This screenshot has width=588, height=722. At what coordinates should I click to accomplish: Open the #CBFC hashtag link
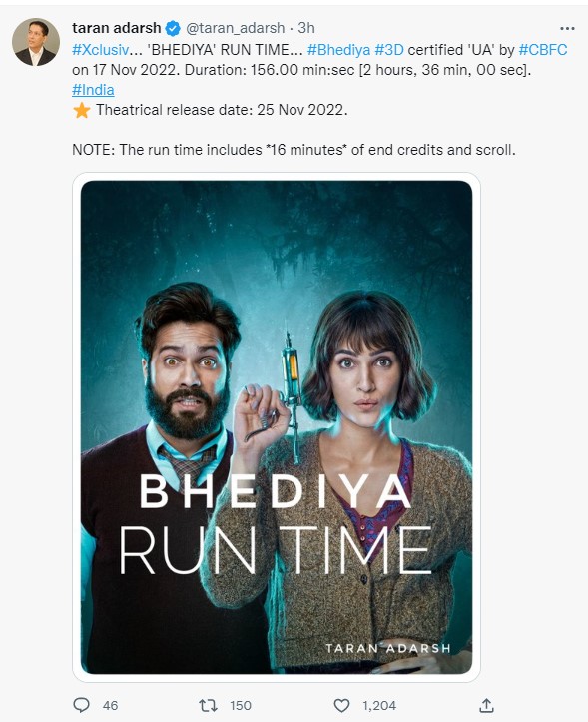tap(543, 50)
